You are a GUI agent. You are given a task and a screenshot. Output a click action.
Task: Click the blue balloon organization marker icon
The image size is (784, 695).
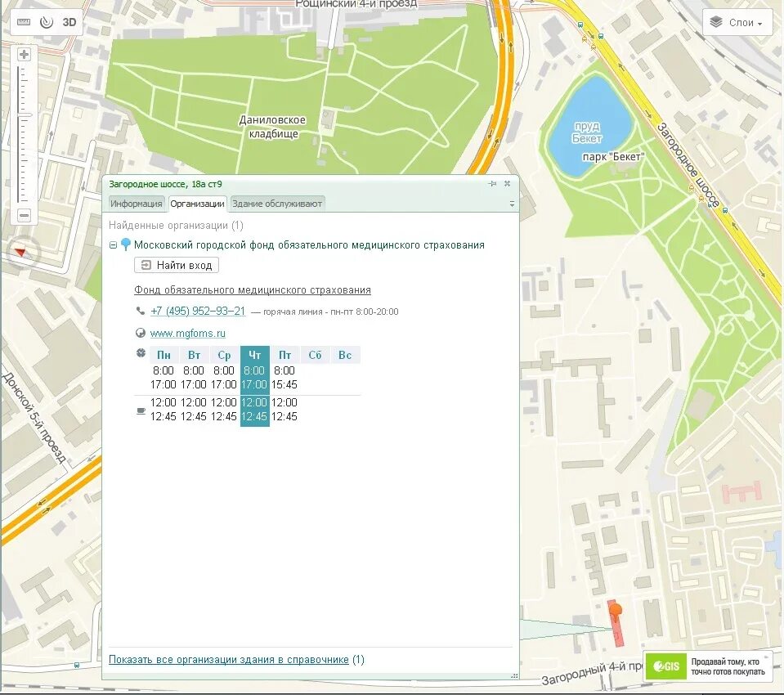coord(126,244)
